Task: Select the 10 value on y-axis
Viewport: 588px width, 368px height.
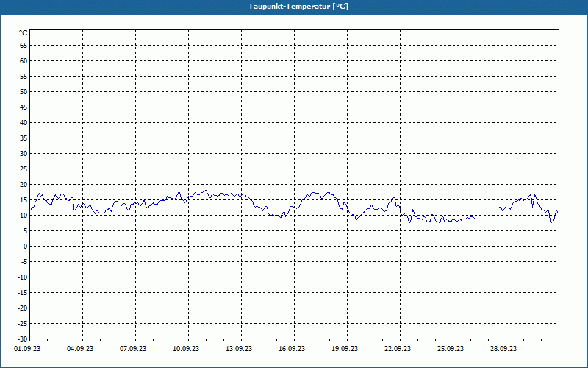Action: [x=24, y=215]
